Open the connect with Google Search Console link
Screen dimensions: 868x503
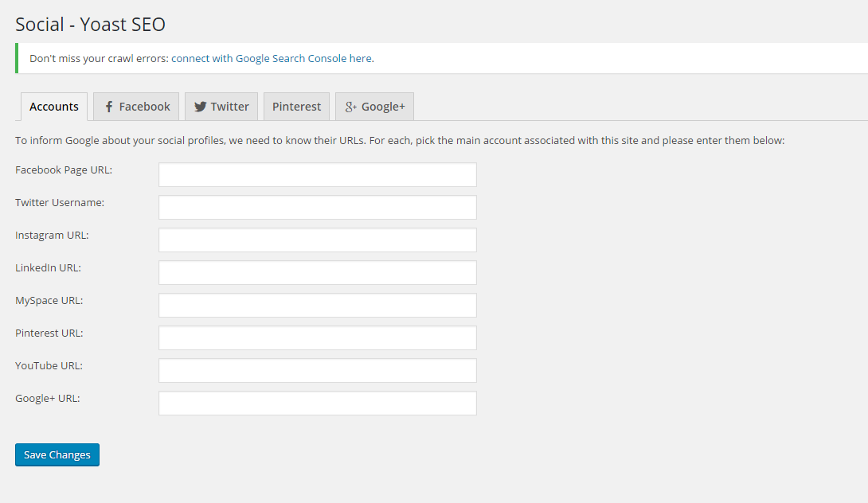(x=272, y=58)
